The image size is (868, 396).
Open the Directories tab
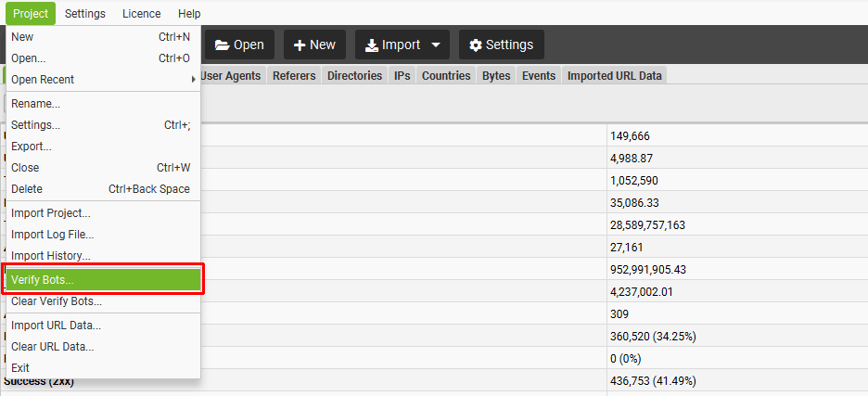click(x=354, y=76)
